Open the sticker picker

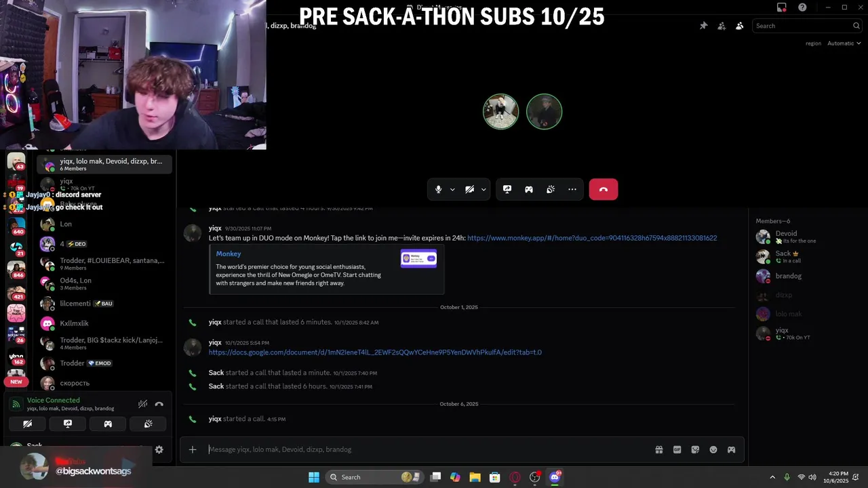695,449
